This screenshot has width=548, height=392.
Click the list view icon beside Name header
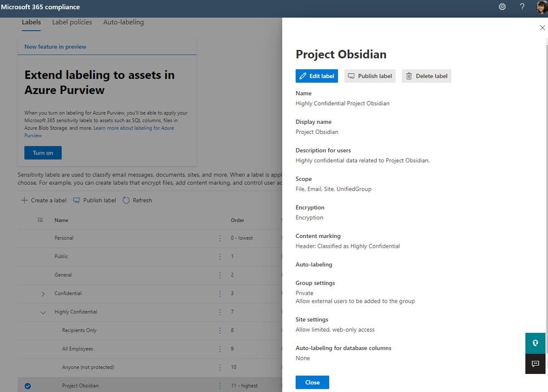click(40, 220)
